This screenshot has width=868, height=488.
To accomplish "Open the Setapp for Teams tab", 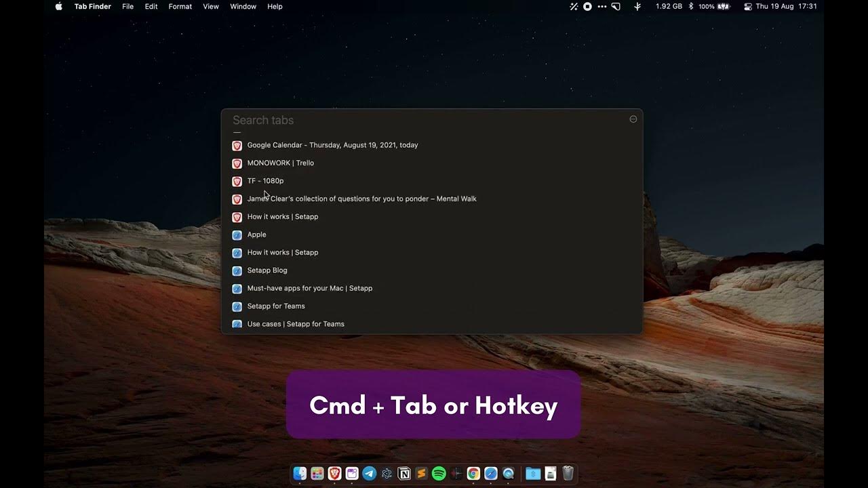I will coord(432,306).
